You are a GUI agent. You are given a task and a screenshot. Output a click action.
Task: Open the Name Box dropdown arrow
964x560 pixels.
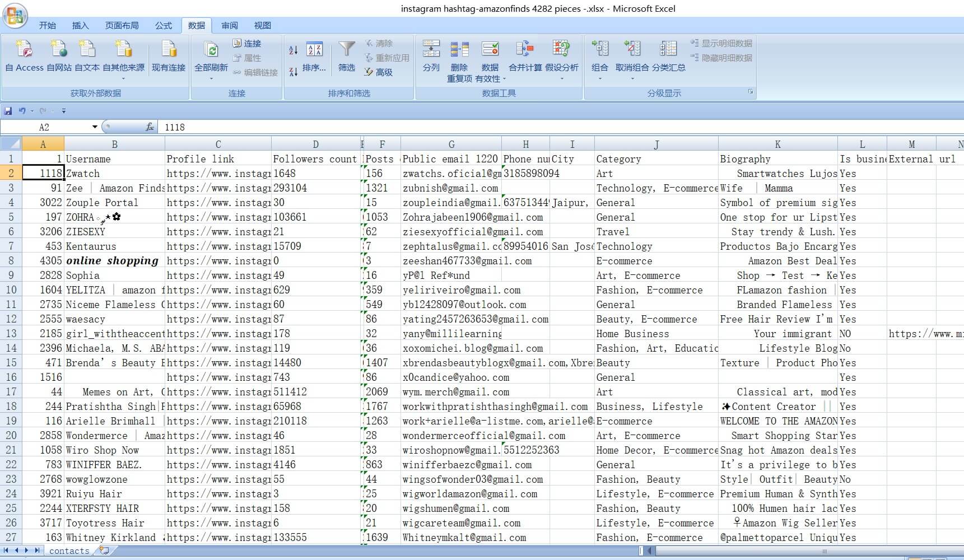click(95, 127)
